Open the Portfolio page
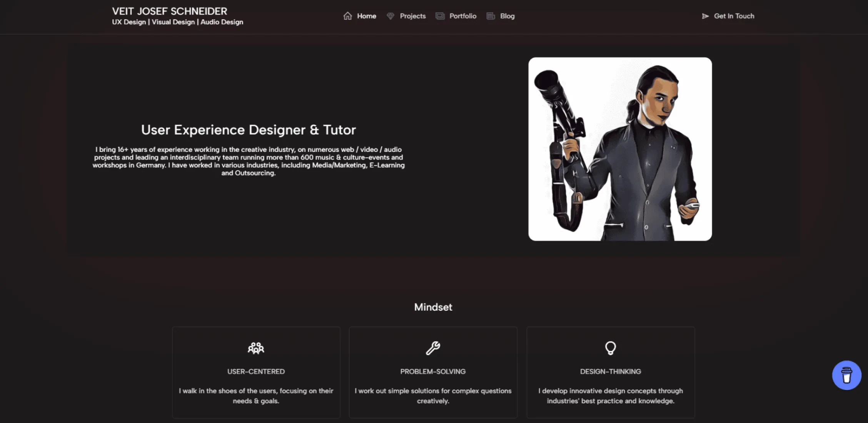Screen dimensions: 868x423 pos(463,16)
